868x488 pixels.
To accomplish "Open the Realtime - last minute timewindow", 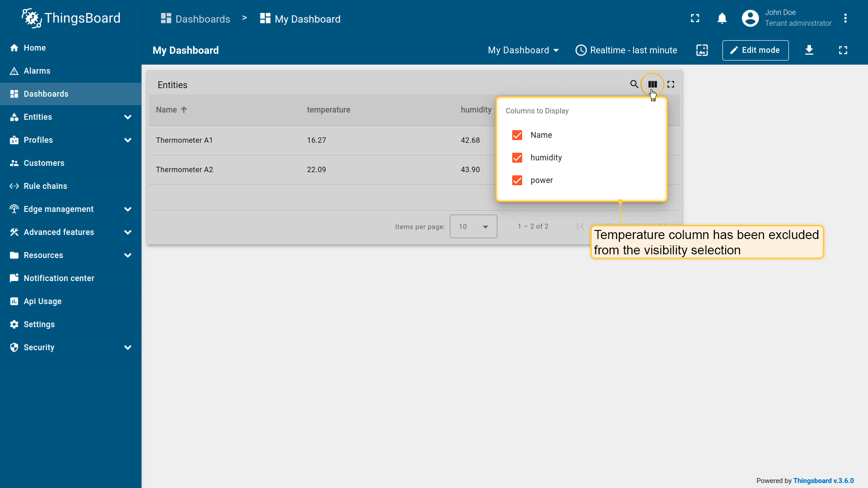I will click(x=626, y=50).
